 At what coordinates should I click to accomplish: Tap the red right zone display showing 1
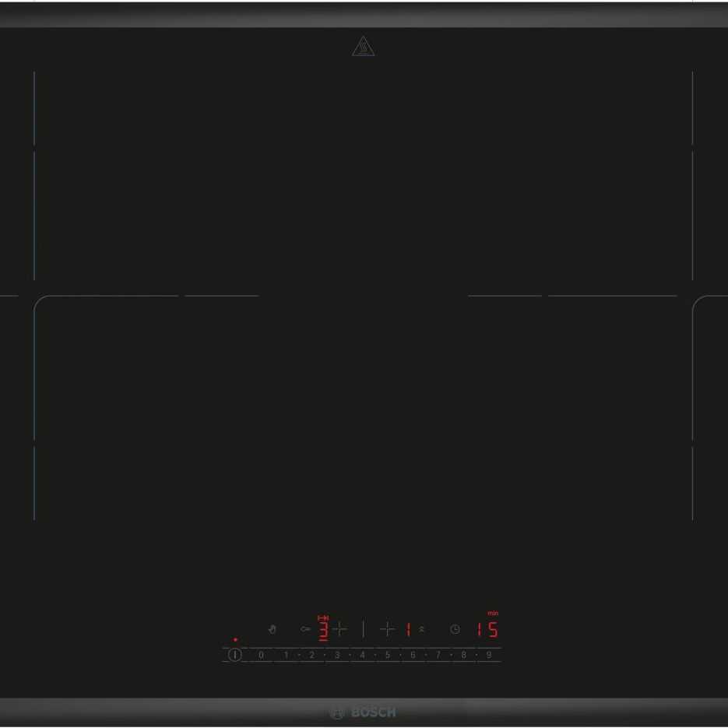(407, 629)
